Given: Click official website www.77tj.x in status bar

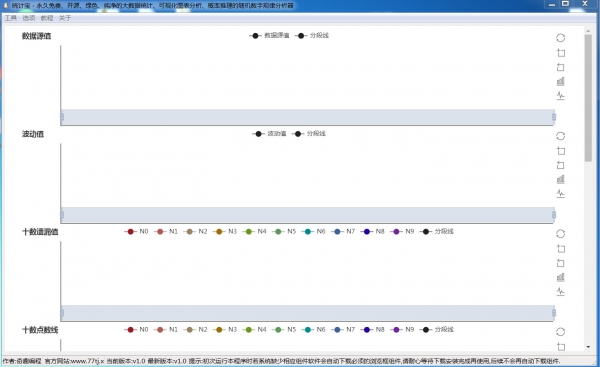Looking at the screenshot, I should (74, 361).
